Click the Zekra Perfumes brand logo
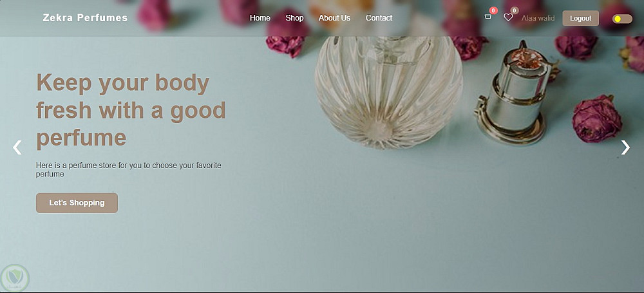Viewport: 644px width, 293px height. coord(86,18)
